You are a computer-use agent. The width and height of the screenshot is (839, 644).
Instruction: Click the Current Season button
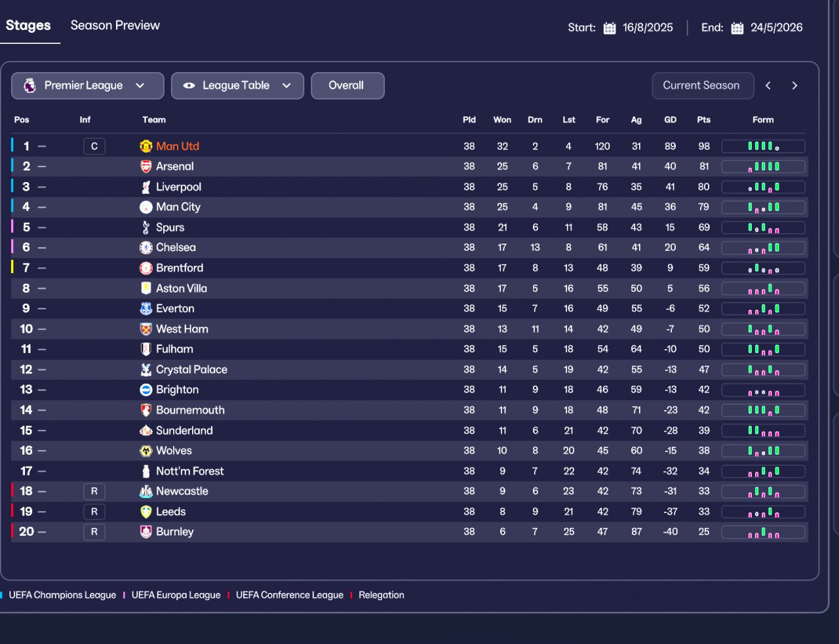point(701,85)
